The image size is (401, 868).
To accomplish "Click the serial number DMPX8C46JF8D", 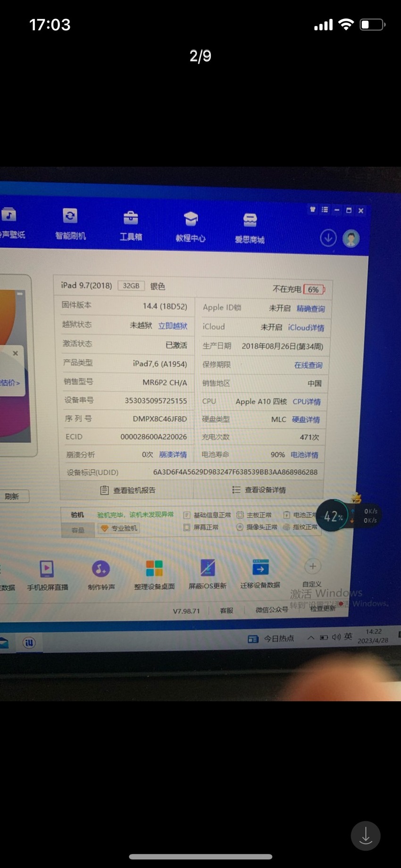I will 159,419.
